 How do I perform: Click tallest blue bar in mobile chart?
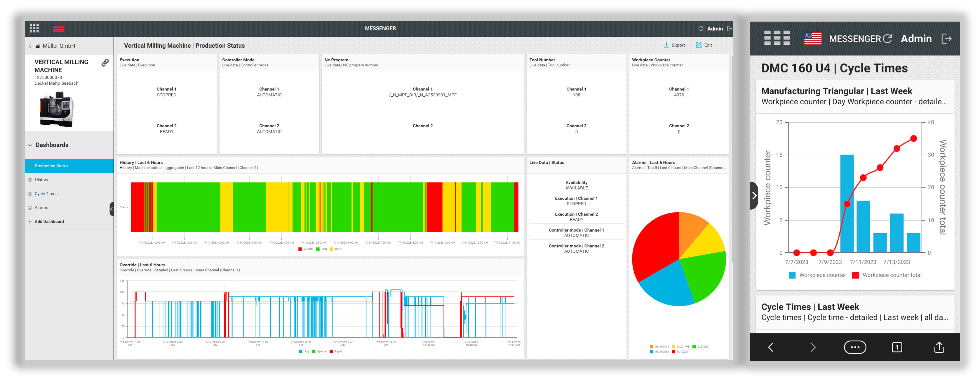(x=847, y=204)
